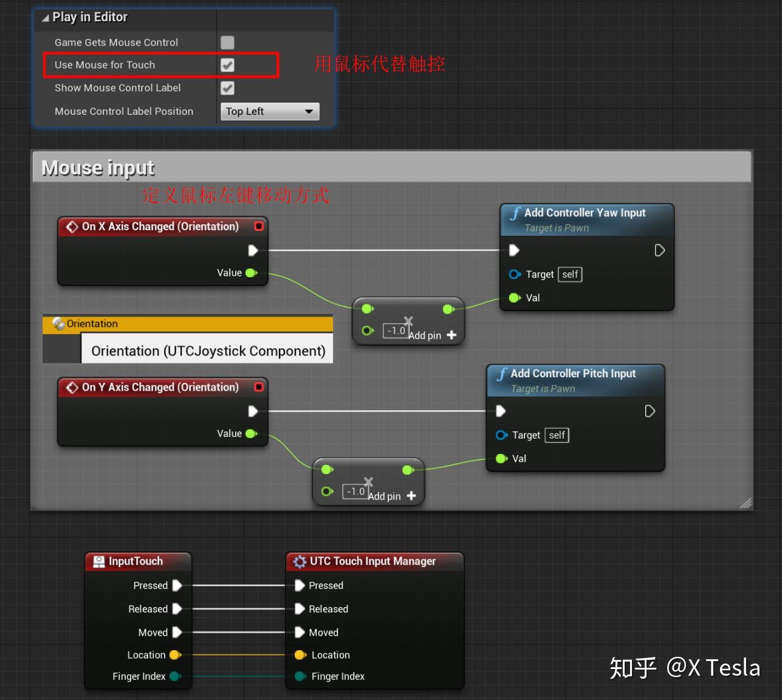
Task: Click the keyboard icon on InputTouch node
Action: coord(98,561)
